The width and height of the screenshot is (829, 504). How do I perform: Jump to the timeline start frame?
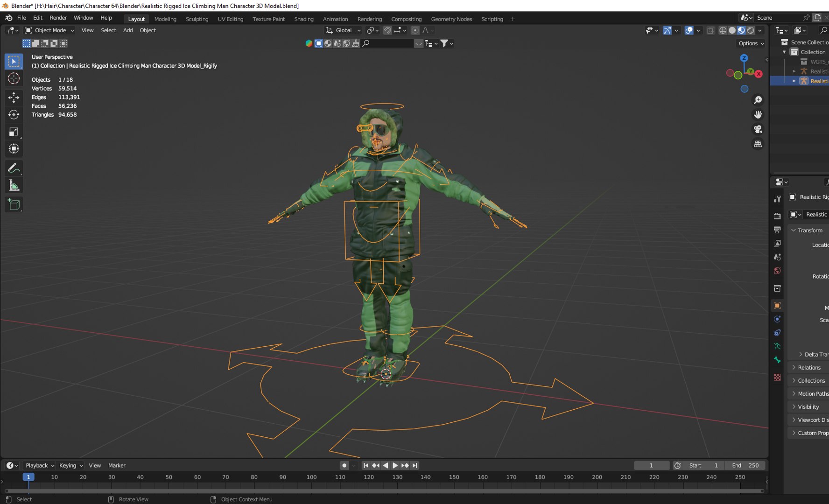point(366,466)
